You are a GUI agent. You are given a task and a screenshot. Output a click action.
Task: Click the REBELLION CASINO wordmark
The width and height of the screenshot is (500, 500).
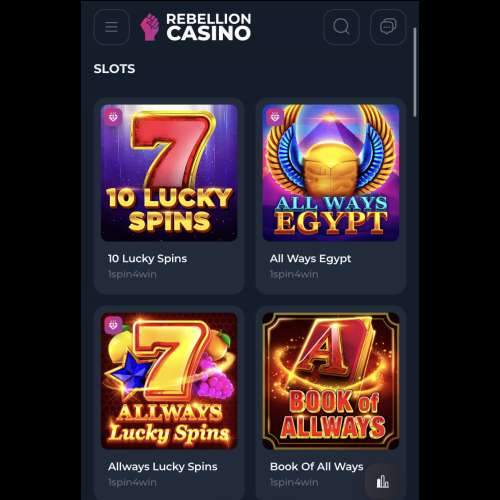(x=209, y=27)
